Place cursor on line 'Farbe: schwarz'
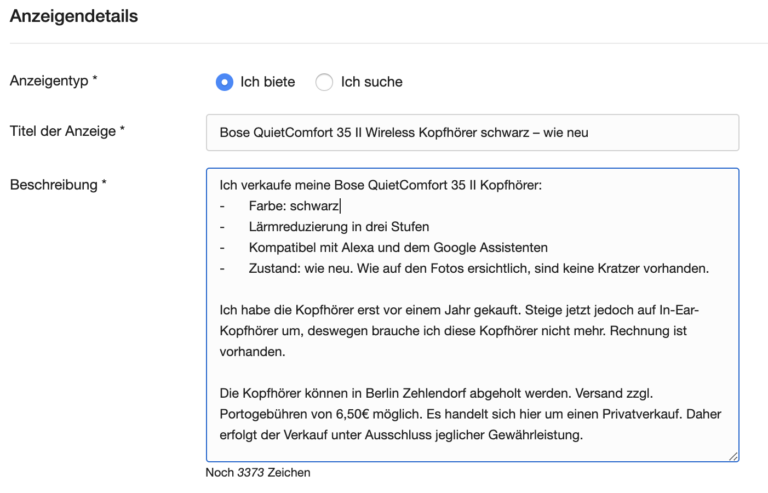 (294, 206)
